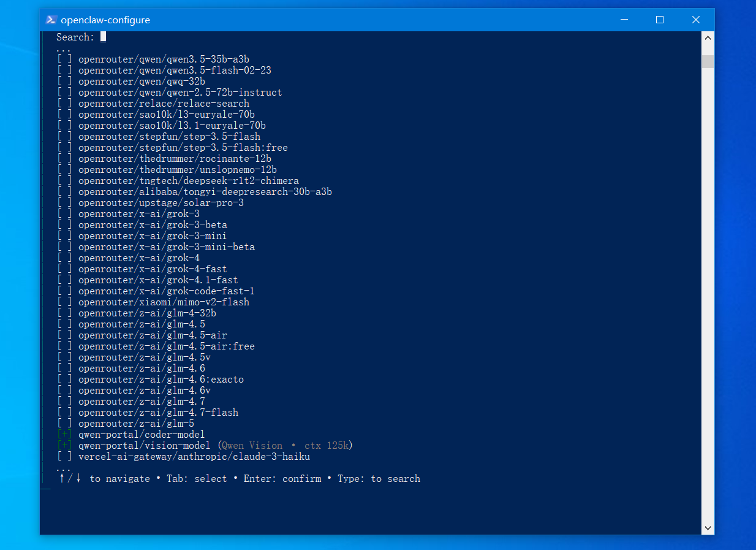Viewport: 756px width, 550px height.
Task: Click the row openrouter/tngtech/deepseek-r1t2-chimera
Action: click(x=178, y=181)
